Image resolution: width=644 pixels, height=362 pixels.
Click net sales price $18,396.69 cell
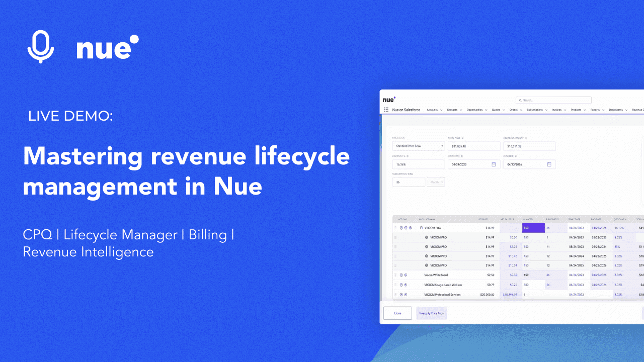[x=511, y=295]
